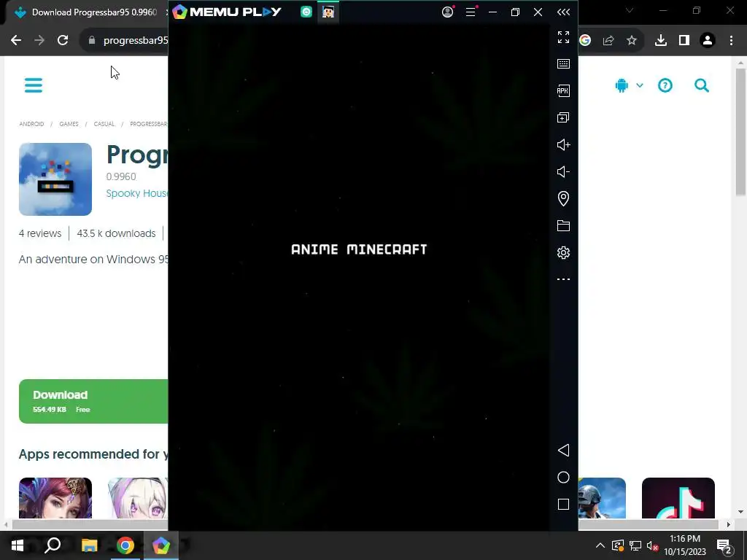This screenshot has width=747, height=560.
Task: Open MEmu account profile icon
Action: coord(447,12)
